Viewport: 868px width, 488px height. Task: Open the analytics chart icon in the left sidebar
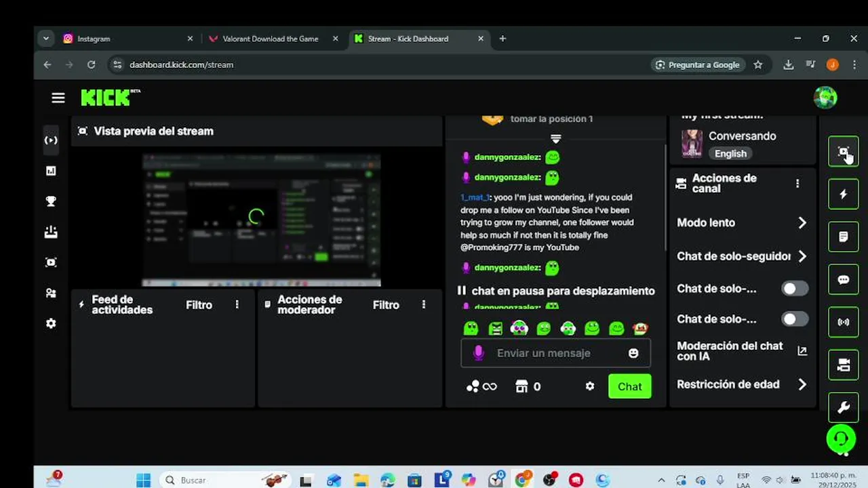51,171
